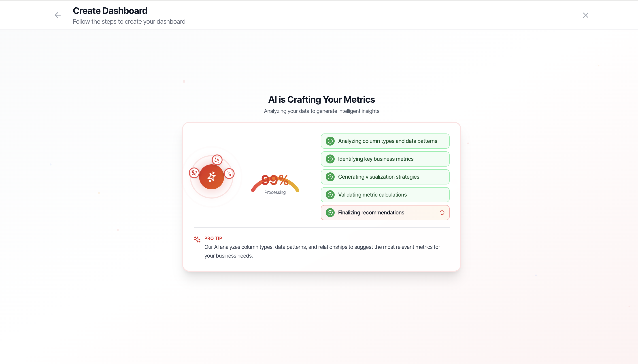Click the checkmark beside Analyzing column types
The height and width of the screenshot is (364, 638).
pos(330,141)
